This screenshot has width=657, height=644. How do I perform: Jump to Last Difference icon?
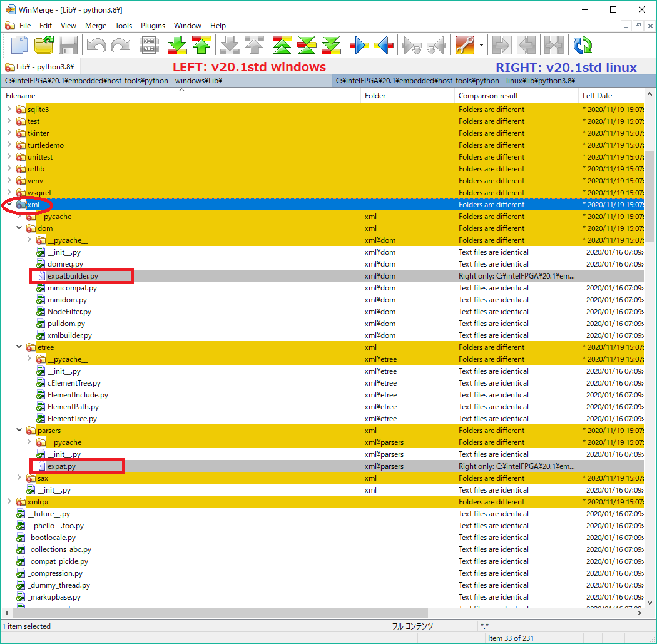click(x=330, y=45)
